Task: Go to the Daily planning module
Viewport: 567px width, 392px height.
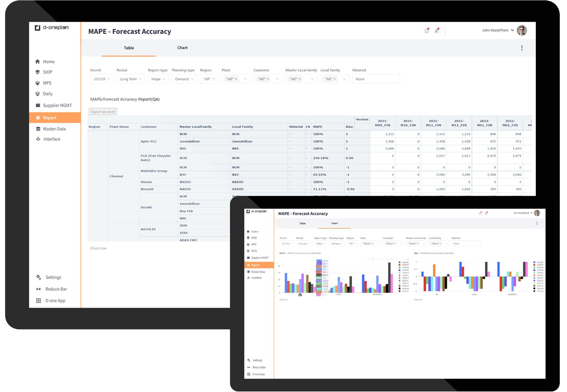Action: (47, 93)
